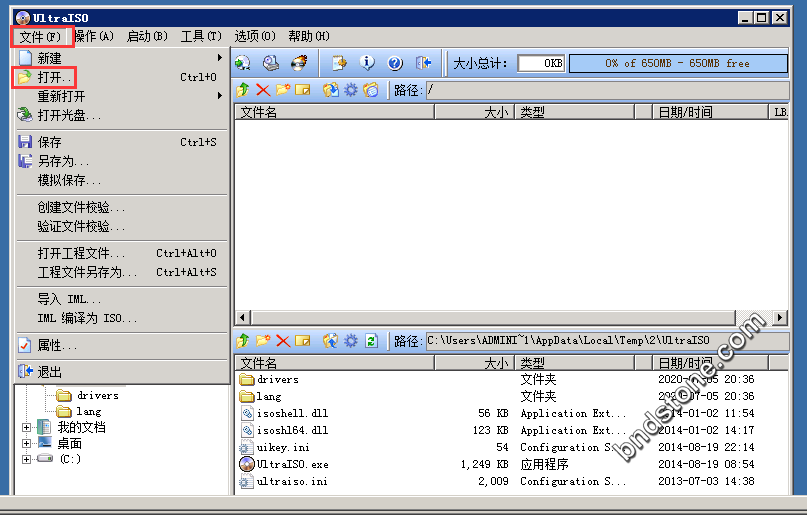Screen dimensions: 807x515
Task: Click the door exit icon in toolbar
Action: click(x=423, y=63)
